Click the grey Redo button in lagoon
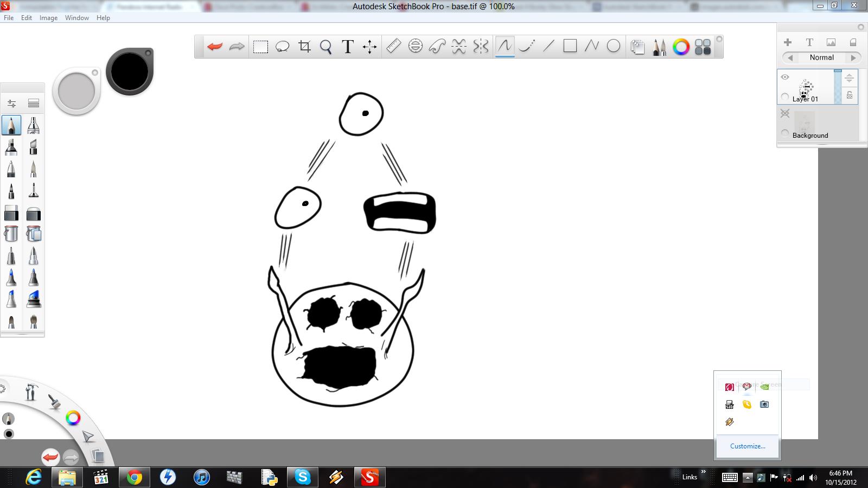 71,458
